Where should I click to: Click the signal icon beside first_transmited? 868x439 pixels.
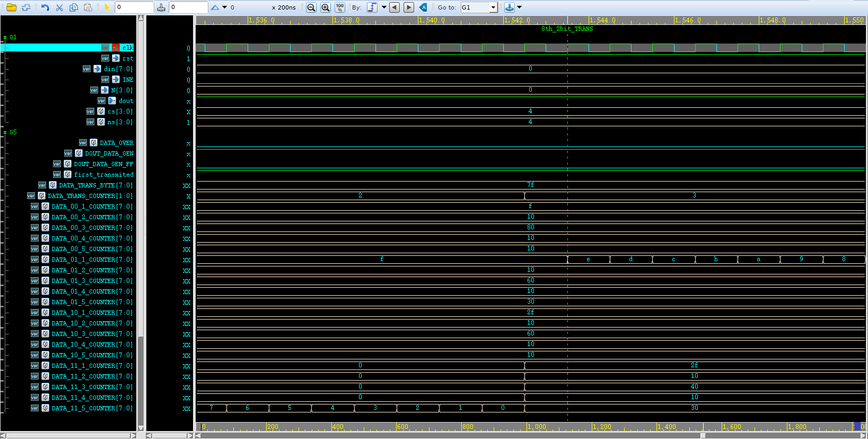pyautogui.click(x=67, y=175)
